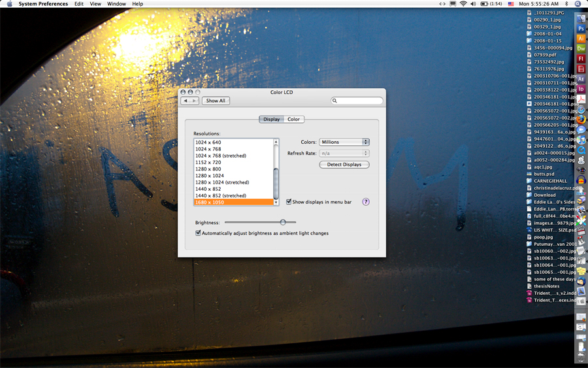The width and height of the screenshot is (588, 368).
Task: Open Photoshop from the dock
Action: (x=581, y=29)
